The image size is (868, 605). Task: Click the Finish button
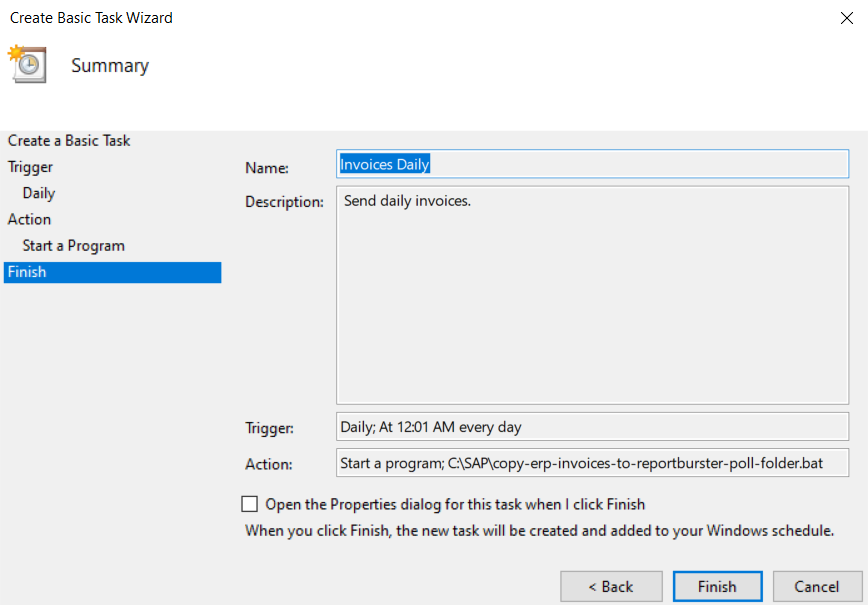(x=717, y=586)
